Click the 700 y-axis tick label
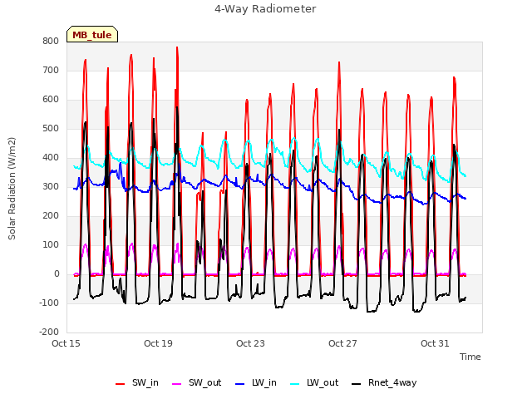 coord(51,70)
